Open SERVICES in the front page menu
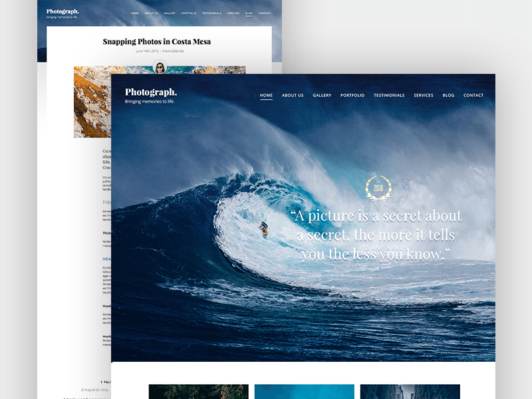Image resolution: width=532 pixels, height=399 pixels. [x=423, y=95]
